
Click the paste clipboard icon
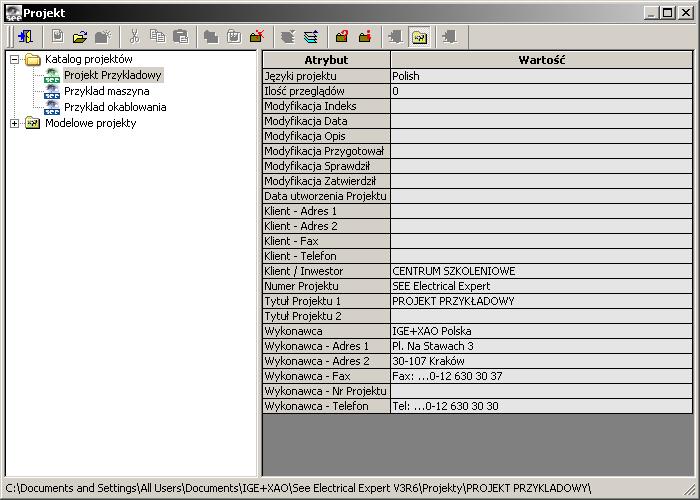180,37
